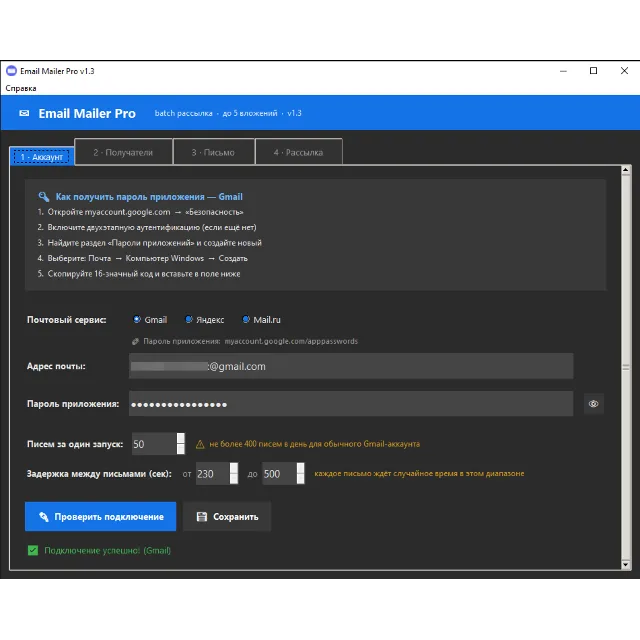
Task: Click the link icon beside Пароль приложения hint
Action: coord(136,341)
